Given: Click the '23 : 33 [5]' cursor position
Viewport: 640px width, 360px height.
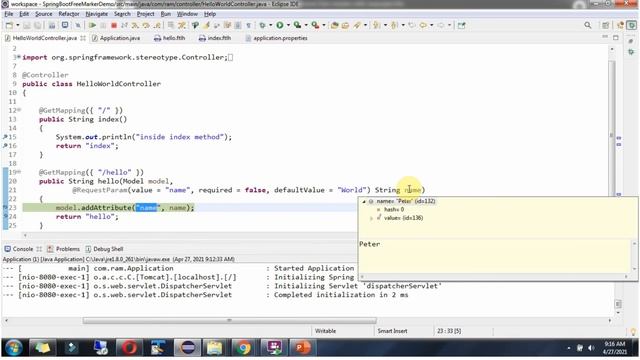Looking at the screenshot, I should coord(449,331).
